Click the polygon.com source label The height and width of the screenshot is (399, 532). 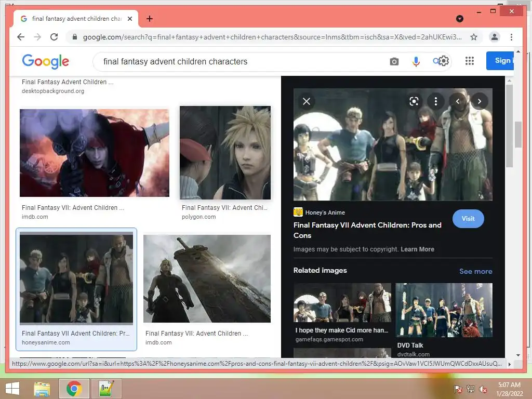(x=198, y=217)
